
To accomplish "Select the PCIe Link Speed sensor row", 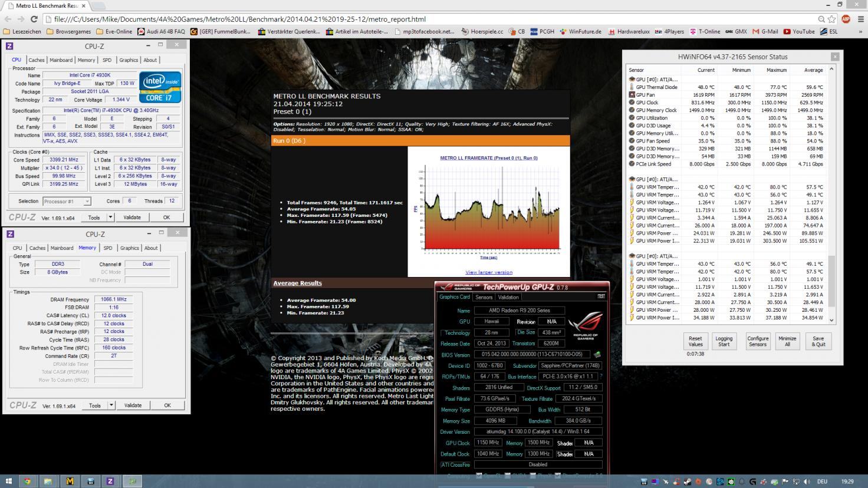I will pos(727,164).
